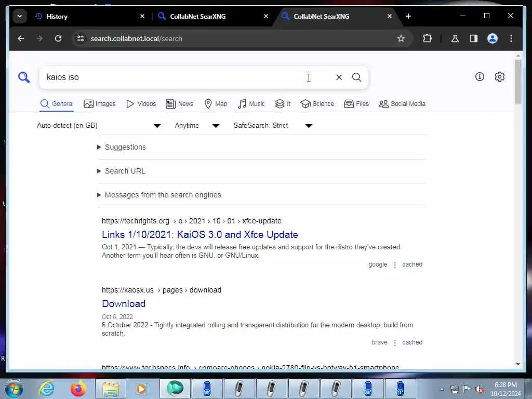
Task: Click the techrights.org result URL
Action: pos(191,221)
